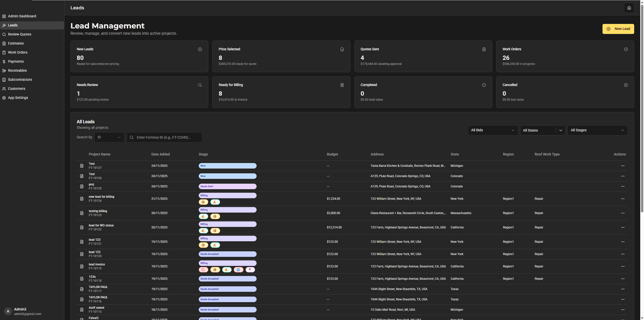
Task: Click magnifier icon on Needs Review card
Action: coord(200,85)
